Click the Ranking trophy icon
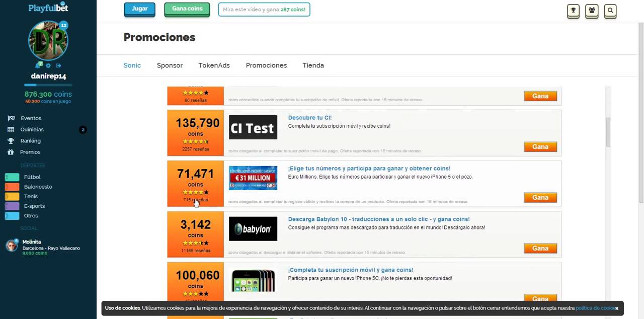This screenshot has width=644, height=319. tap(11, 141)
